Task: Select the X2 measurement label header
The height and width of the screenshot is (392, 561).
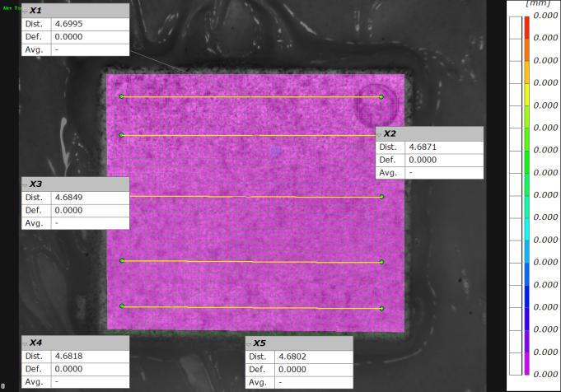Action: 428,133
